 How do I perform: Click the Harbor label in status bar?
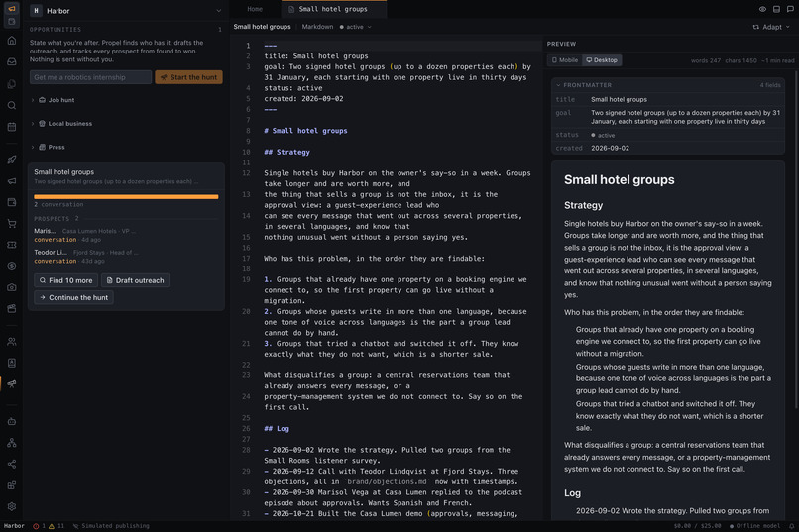pos(14,526)
